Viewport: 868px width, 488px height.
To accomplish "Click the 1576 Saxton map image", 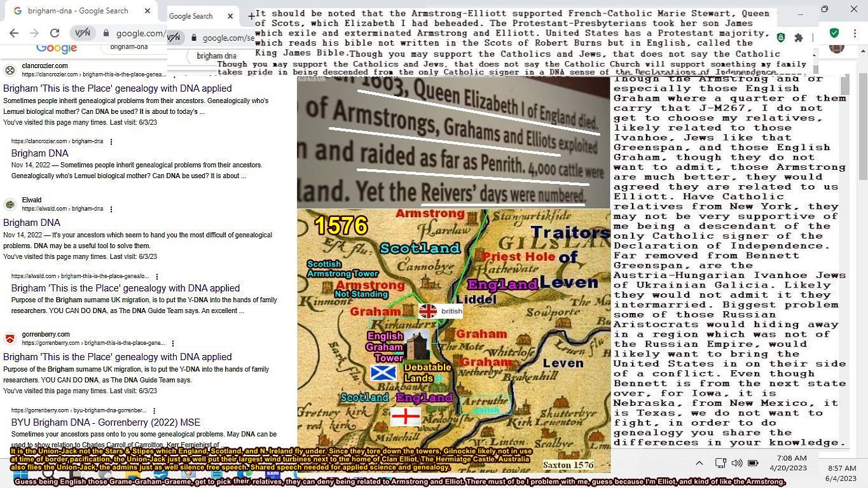I will tap(453, 340).
